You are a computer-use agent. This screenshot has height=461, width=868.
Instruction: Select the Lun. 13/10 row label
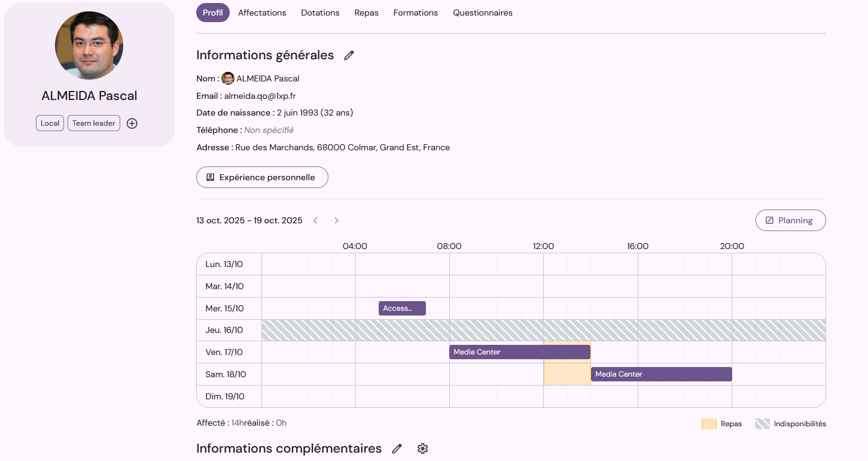(x=224, y=264)
